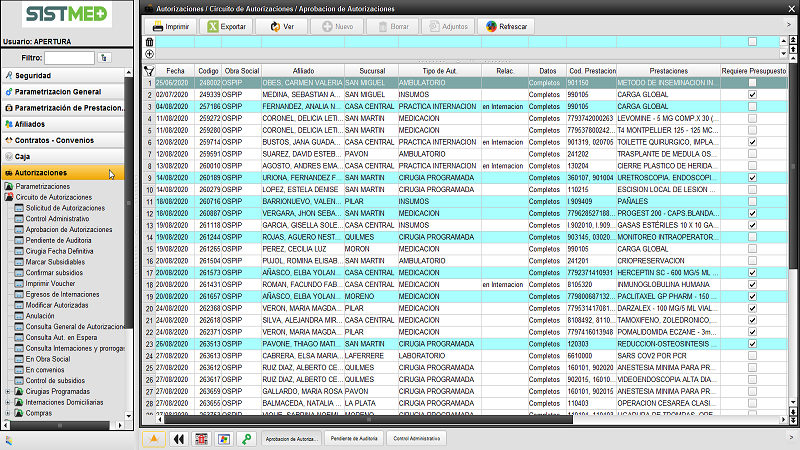Open the Control Administrativo bottom tab

(x=416, y=439)
